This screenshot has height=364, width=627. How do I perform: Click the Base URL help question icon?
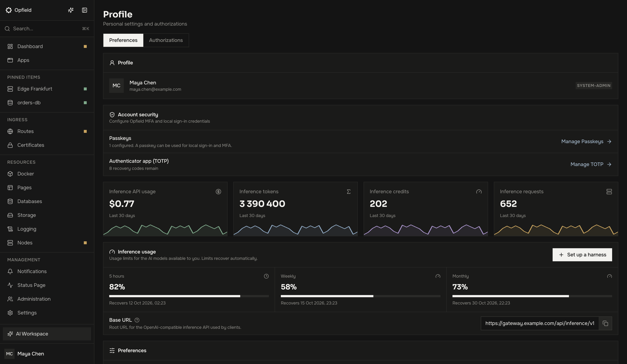coord(137,320)
